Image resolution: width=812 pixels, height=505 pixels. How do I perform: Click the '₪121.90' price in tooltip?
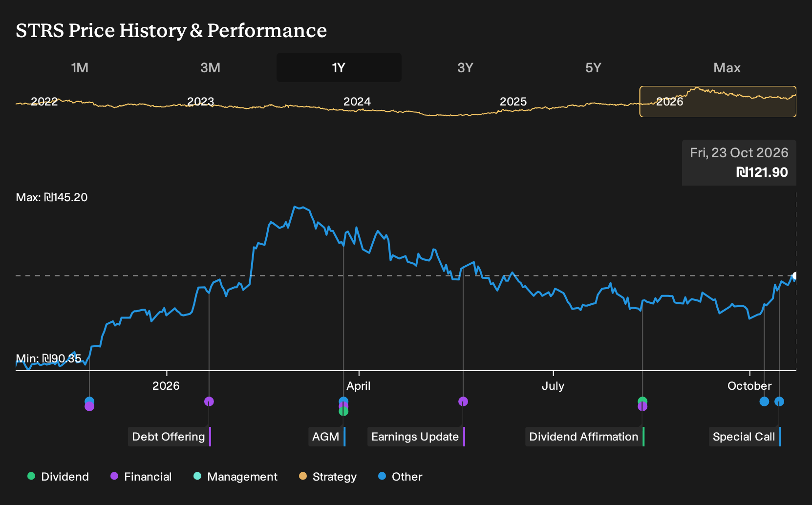click(762, 172)
